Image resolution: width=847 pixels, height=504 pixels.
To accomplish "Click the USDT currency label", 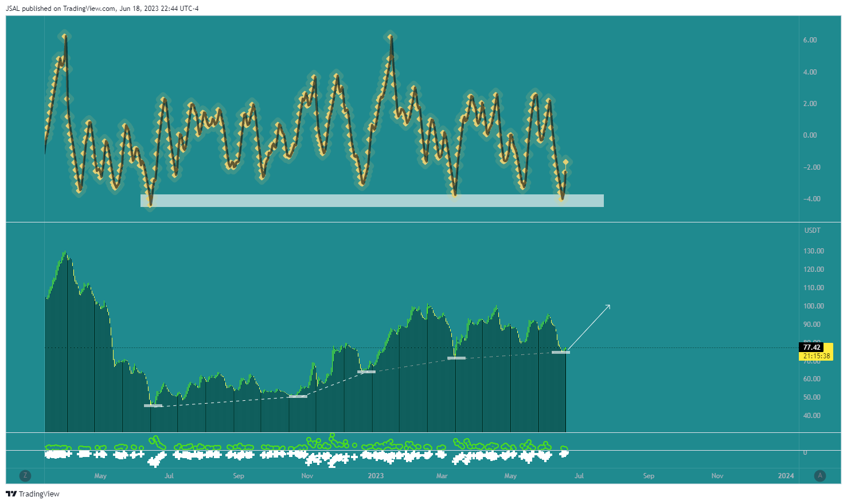I will coord(812,230).
